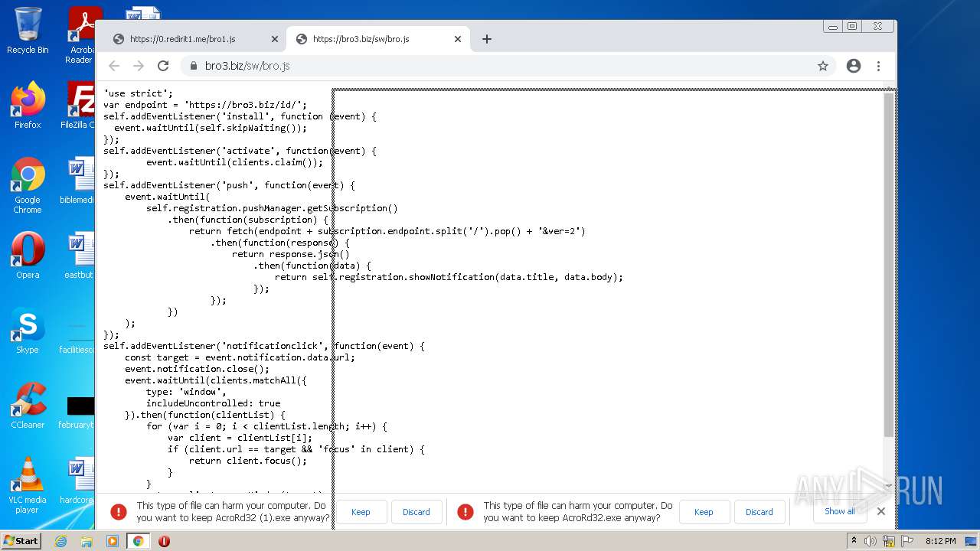Go forward in browser history
The width and height of the screenshot is (980, 551).
[x=139, y=66]
